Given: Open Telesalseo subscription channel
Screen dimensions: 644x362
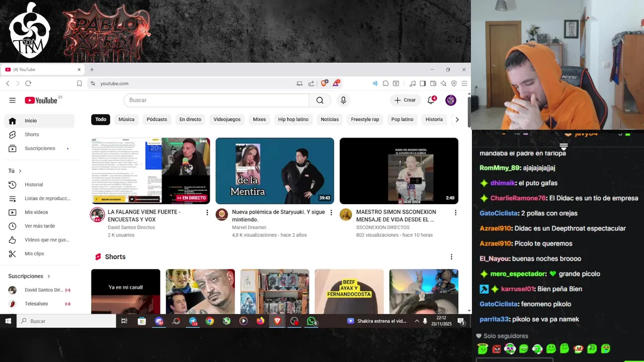Looking at the screenshot, I should coord(39,304).
